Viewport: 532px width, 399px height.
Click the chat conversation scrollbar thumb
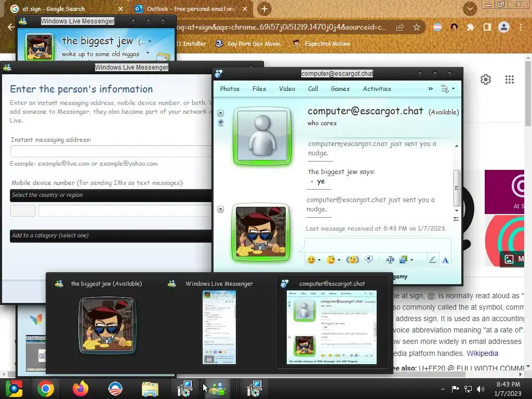(x=457, y=188)
